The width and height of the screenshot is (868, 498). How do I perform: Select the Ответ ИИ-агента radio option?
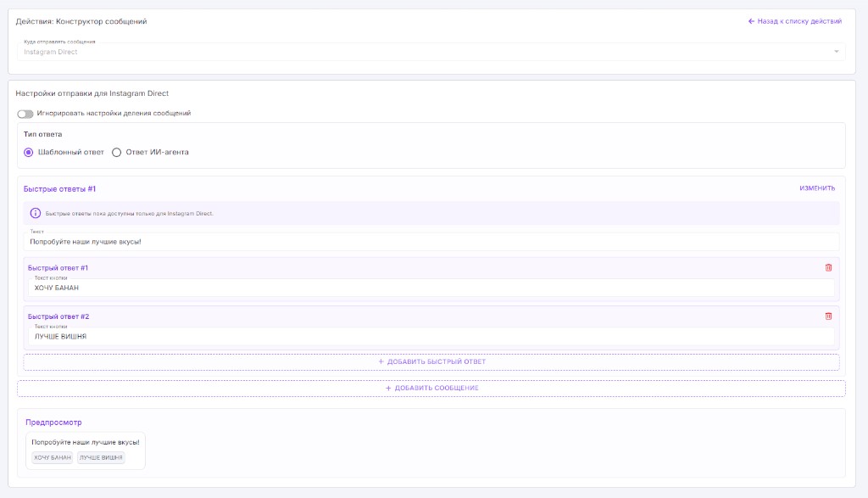(116, 153)
